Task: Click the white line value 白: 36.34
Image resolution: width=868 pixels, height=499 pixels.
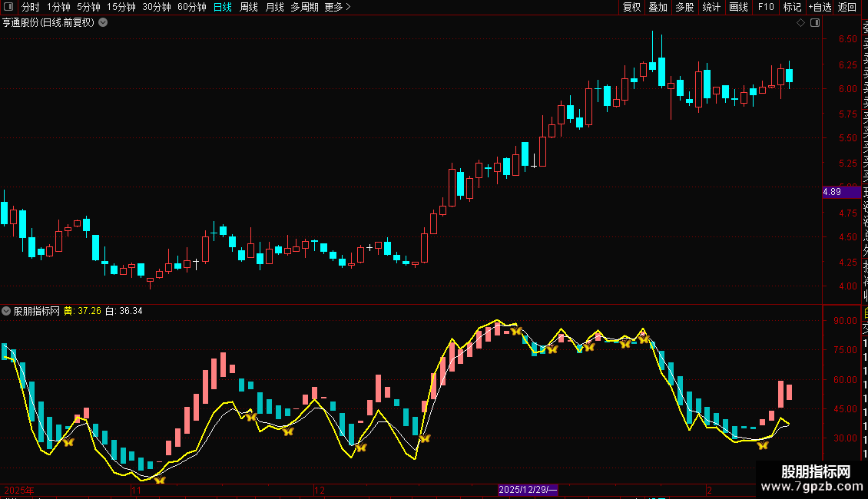Action: tap(124, 311)
